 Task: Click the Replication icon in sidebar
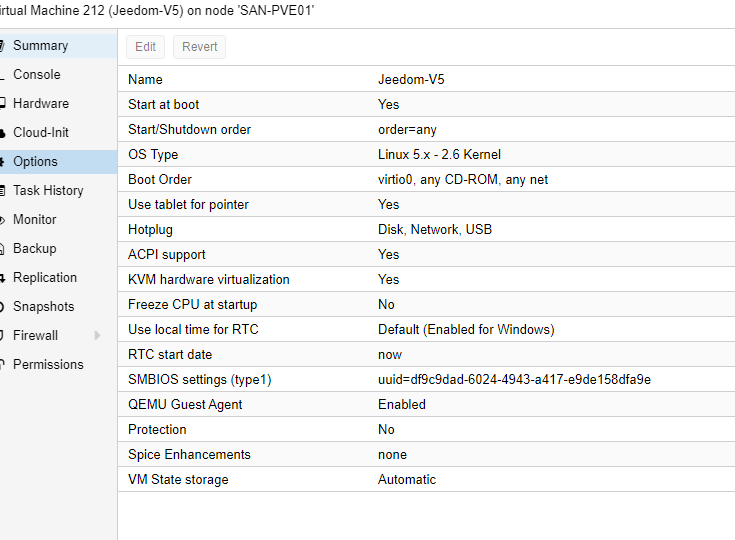[x=2, y=278]
